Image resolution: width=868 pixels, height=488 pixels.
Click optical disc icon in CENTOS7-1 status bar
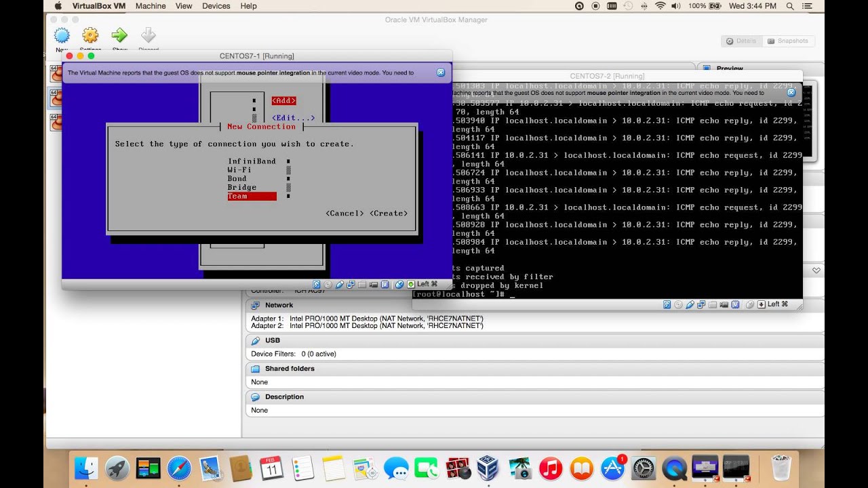point(328,285)
